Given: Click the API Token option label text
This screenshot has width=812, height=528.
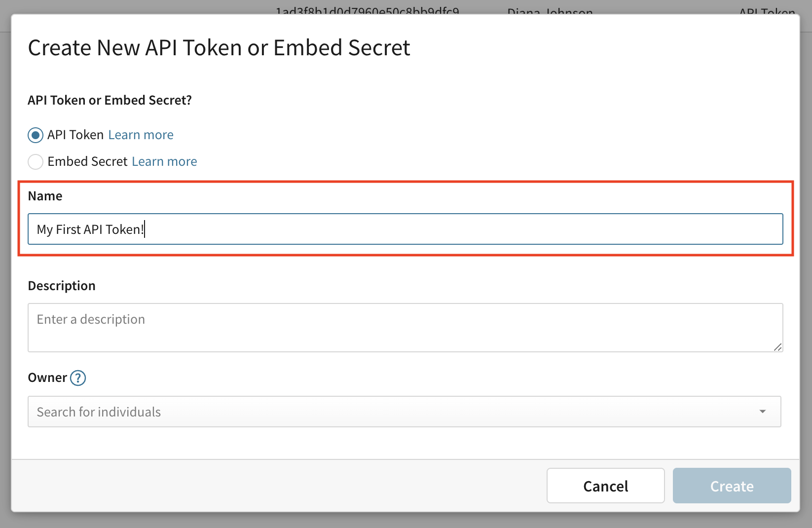Looking at the screenshot, I should coord(75,135).
